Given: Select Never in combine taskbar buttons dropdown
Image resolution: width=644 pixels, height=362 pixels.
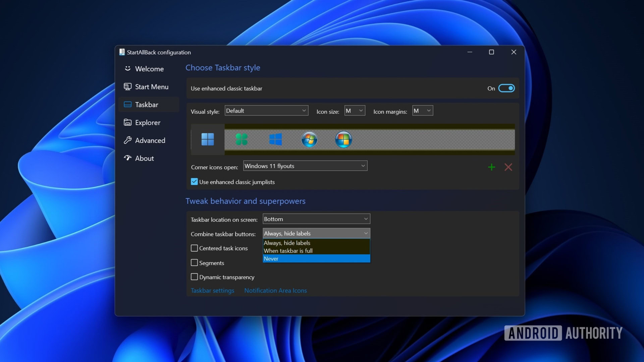Looking at the screenshot, I should [316, 258].
